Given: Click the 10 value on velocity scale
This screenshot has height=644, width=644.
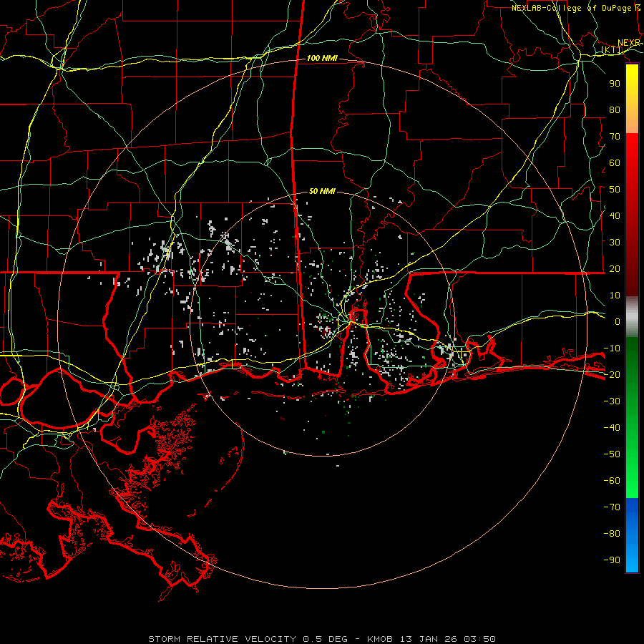Looking at the screenshot, I should 615,296.
